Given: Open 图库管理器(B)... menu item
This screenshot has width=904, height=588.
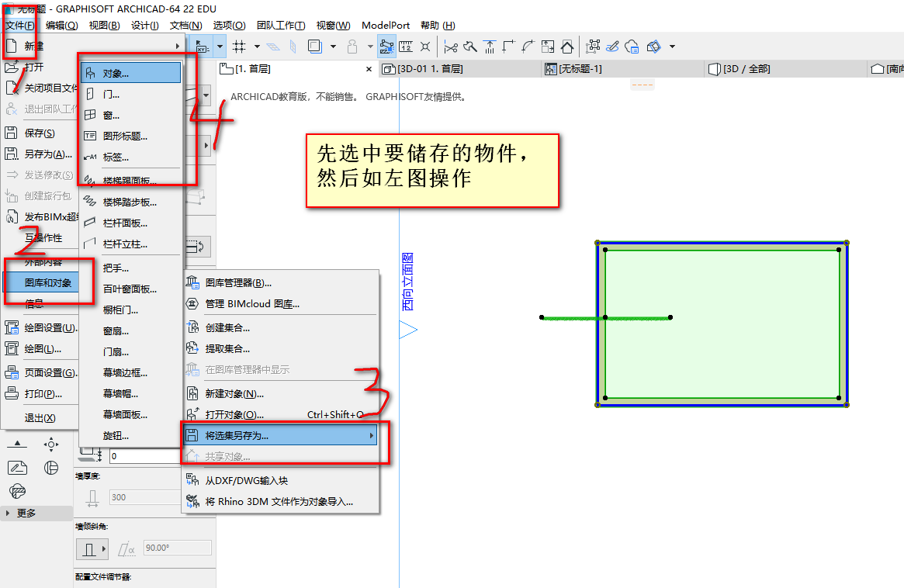Looking at the screenshot, I should pos(280,283).
